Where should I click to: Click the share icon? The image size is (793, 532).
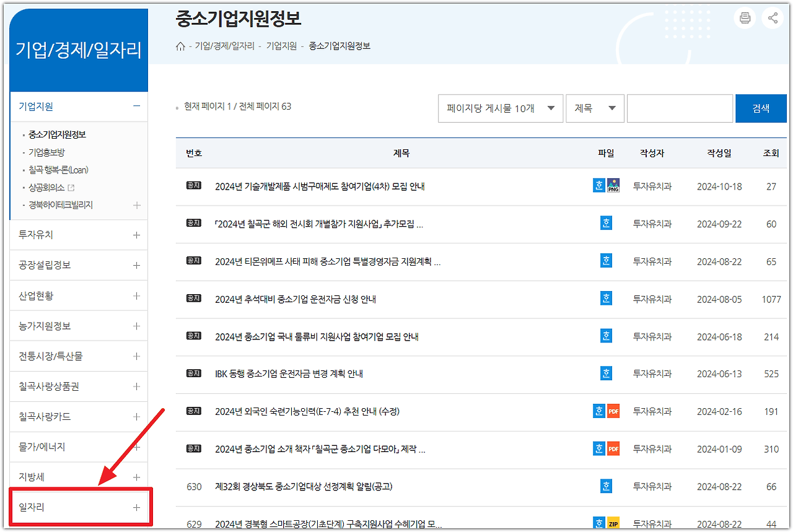click(773, 17)
